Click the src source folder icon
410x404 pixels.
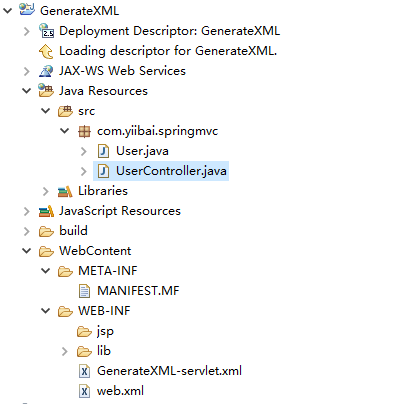[x=65, y=111]
